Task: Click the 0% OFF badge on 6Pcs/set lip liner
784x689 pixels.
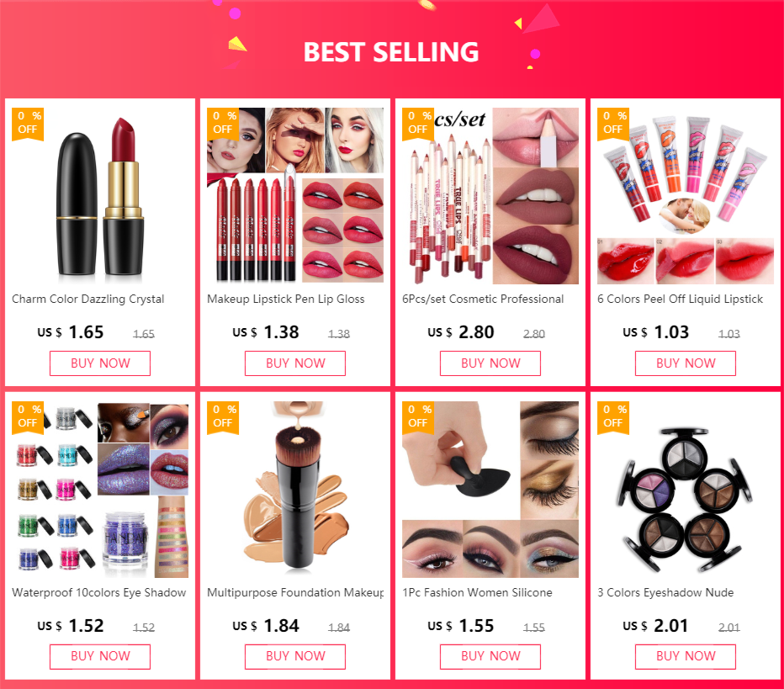Action: point(418,124)
